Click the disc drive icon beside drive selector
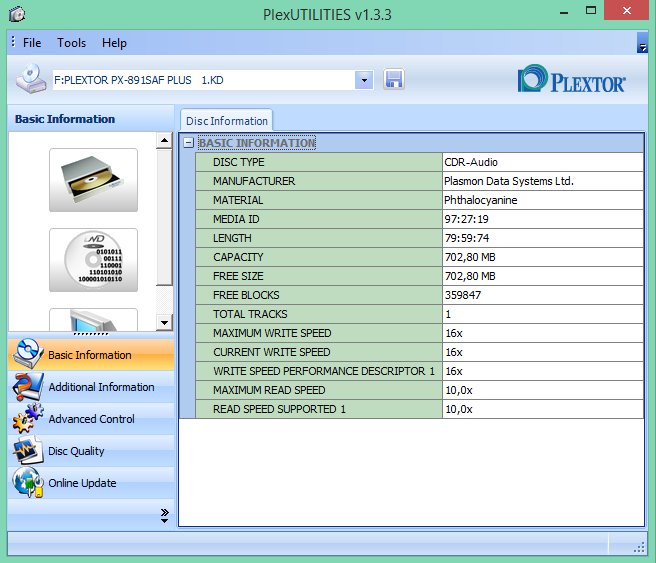This screenshot has height=563, width=656. [31, 79]
